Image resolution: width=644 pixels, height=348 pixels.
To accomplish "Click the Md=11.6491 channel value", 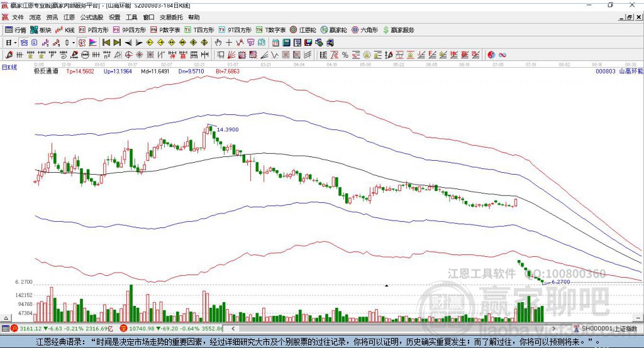I will (155, 72).
